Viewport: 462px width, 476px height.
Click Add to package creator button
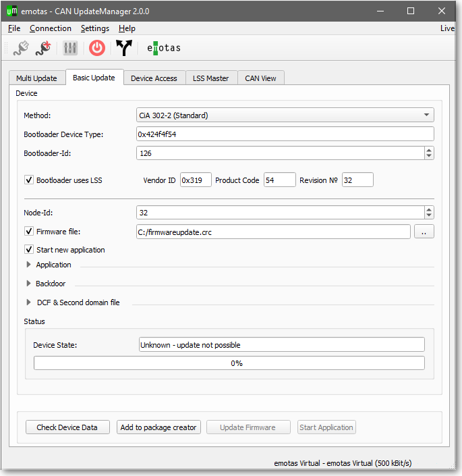[158, 427]
